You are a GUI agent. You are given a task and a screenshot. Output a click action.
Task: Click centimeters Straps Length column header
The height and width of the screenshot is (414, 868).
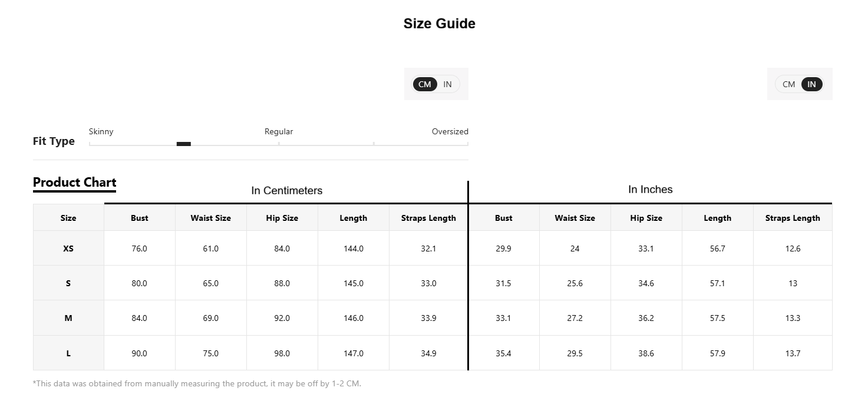pyautogui.click(x=428, y=218)
